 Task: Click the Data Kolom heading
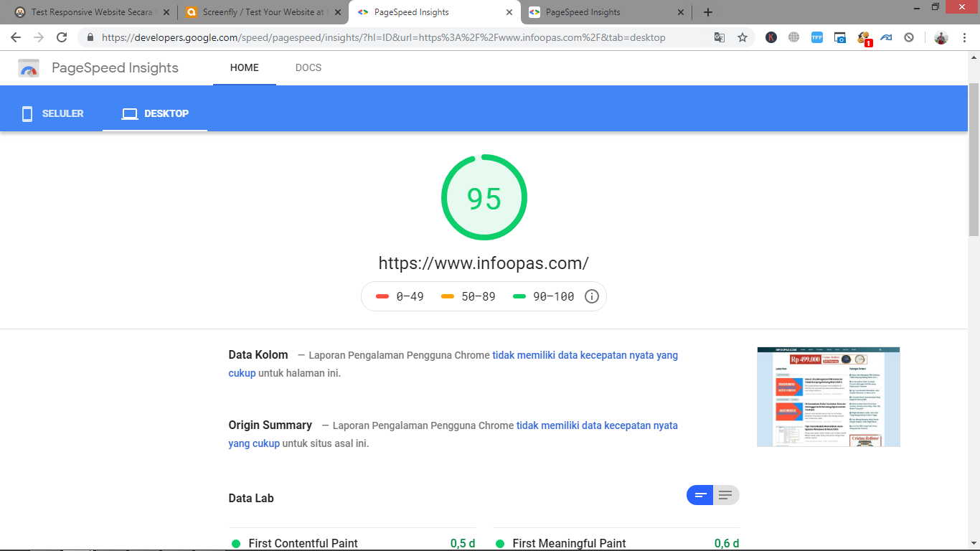(x=258, y=354)
